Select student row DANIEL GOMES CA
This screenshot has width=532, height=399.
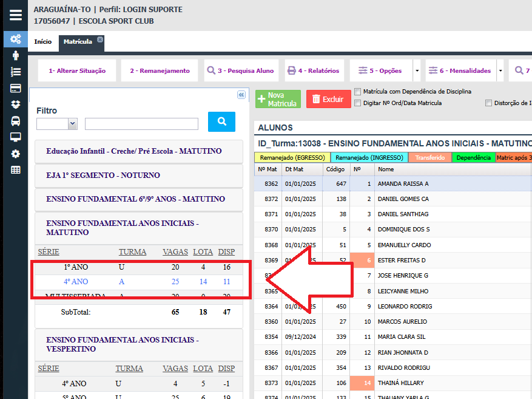point(393,199)
